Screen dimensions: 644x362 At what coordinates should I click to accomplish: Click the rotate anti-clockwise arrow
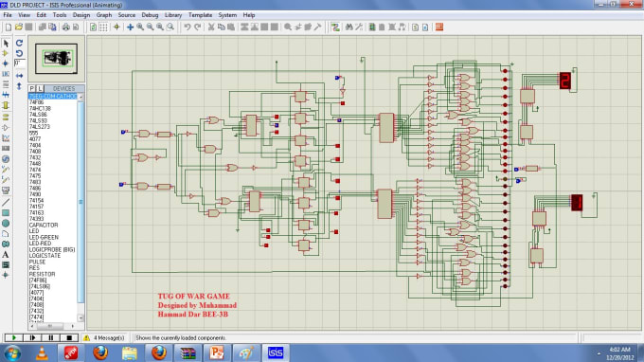(19, 53)
